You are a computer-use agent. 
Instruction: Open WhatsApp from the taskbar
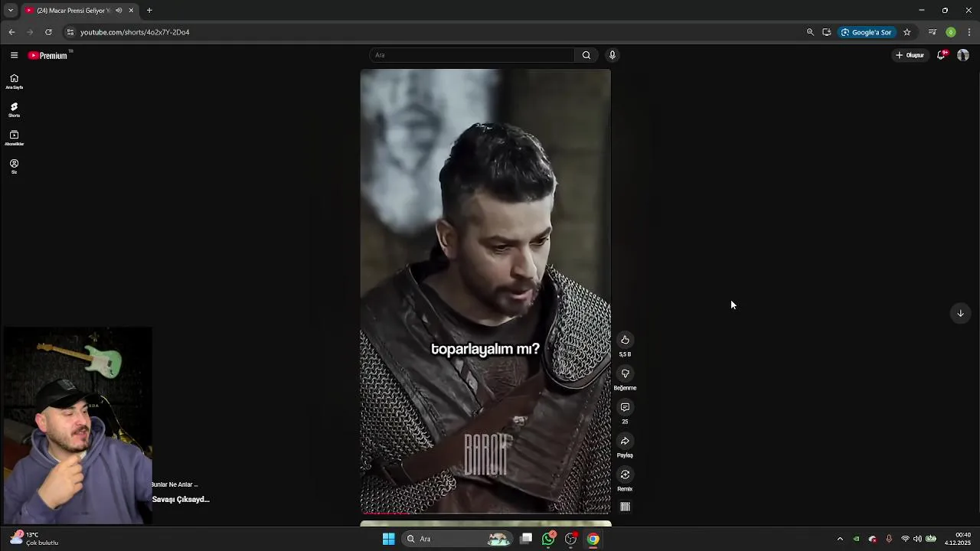[x=548, y=539]
